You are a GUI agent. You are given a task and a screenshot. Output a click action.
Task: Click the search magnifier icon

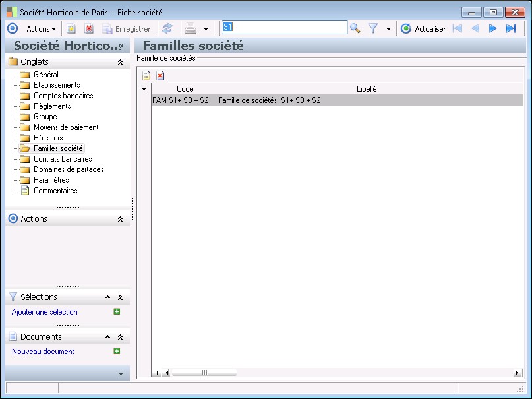pos(355,28)
